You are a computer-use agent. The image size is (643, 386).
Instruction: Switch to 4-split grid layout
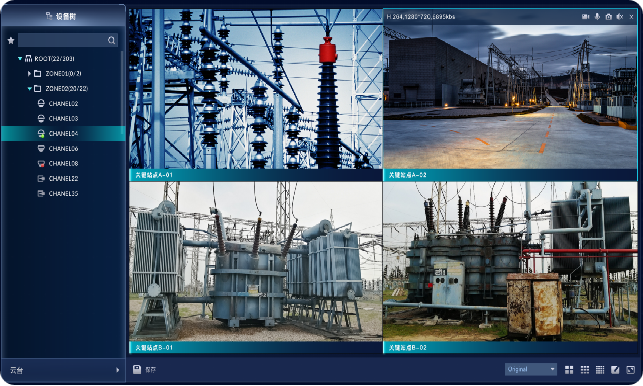(569, 370)
